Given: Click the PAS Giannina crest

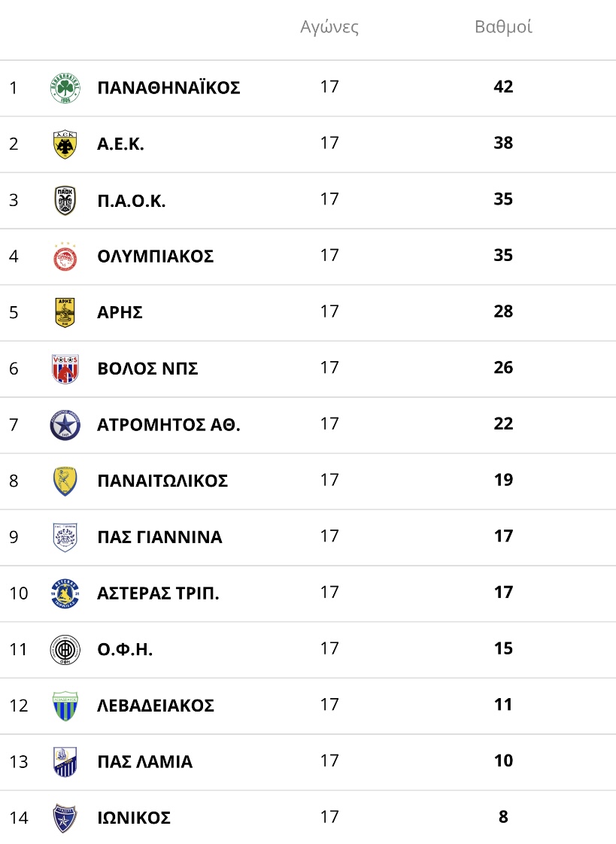Looking at the screenshot, I should coord(65,537).
